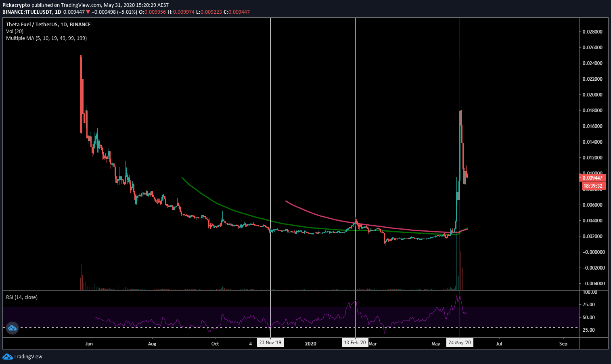Click the 13 Feb '20 date marker

pyautogui.click(x=355, y=343)
